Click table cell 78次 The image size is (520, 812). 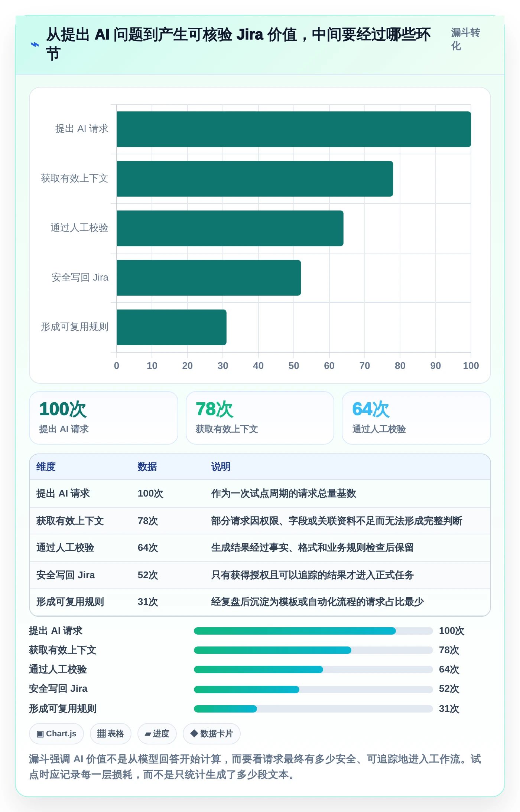coord(148,521)
